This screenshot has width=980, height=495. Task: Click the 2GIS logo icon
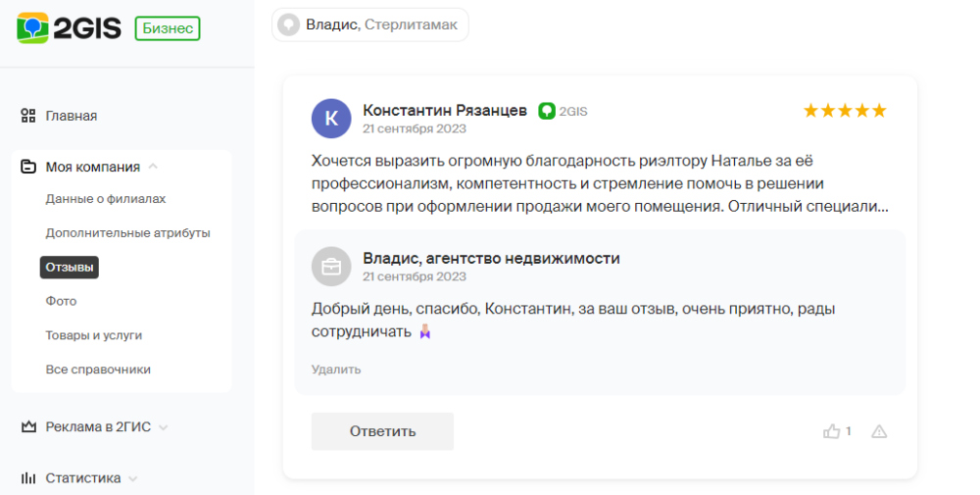coord(32,28)
